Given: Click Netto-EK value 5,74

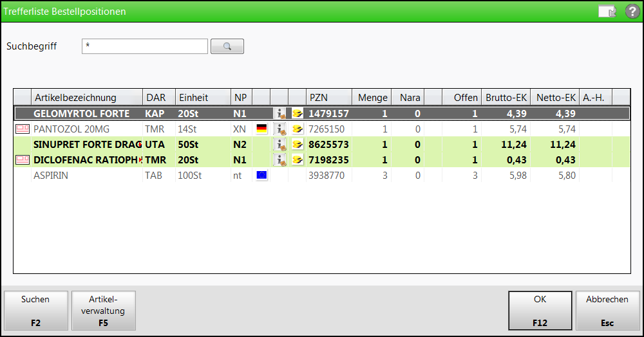Looking at the screenshot, I should [567, 129].
